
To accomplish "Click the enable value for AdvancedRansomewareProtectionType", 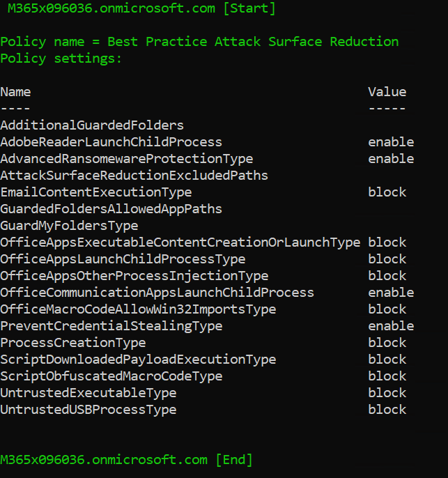I will [x=391, y=159].
